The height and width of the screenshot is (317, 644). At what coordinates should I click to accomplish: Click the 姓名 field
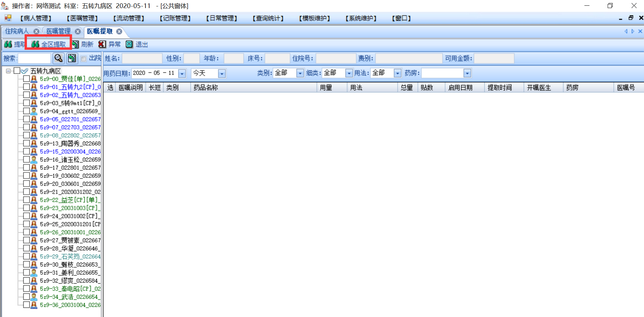click(x=142, y=58)
